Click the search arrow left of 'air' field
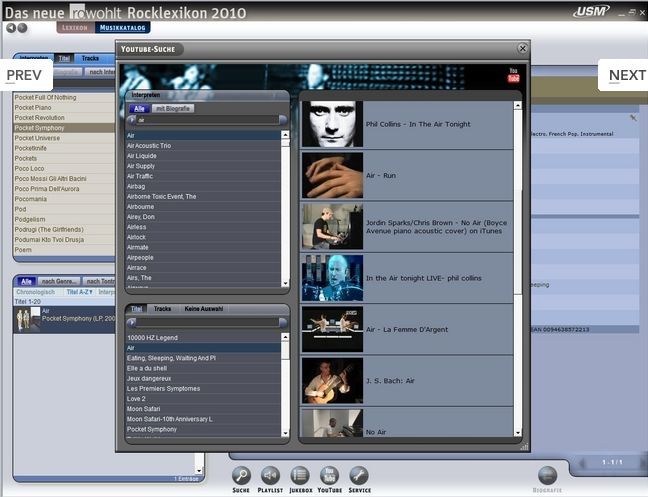This screenshot has height=497, width=648. 132,120
